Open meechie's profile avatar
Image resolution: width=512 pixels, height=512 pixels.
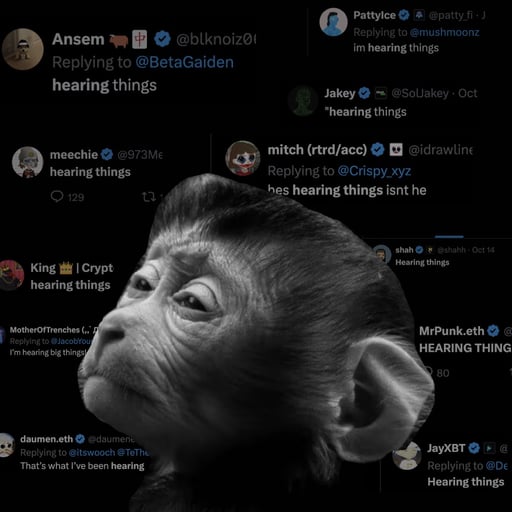click(x=27, y=162)
